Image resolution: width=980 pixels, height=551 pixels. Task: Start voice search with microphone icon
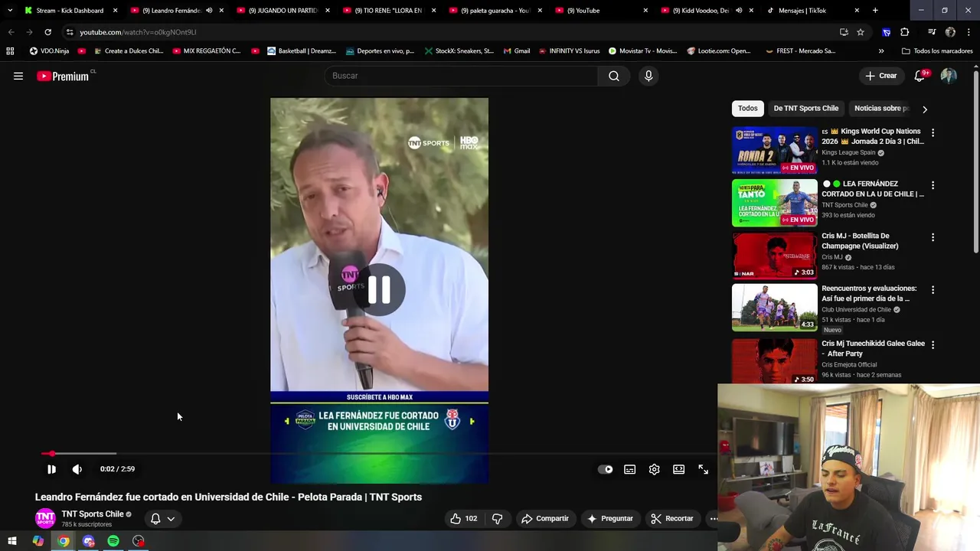click(x=648, y=76)
